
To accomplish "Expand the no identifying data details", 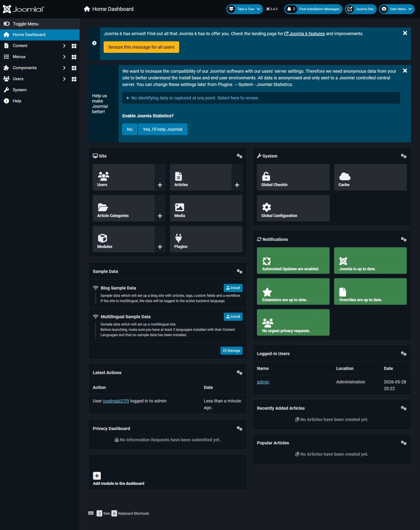I will pyautogui.click(x=261, y=98).
